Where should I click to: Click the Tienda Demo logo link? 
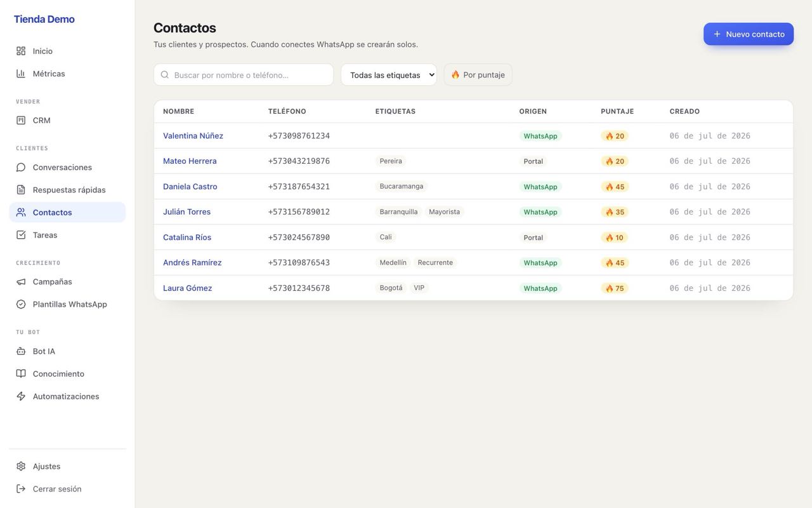point(44,19)
